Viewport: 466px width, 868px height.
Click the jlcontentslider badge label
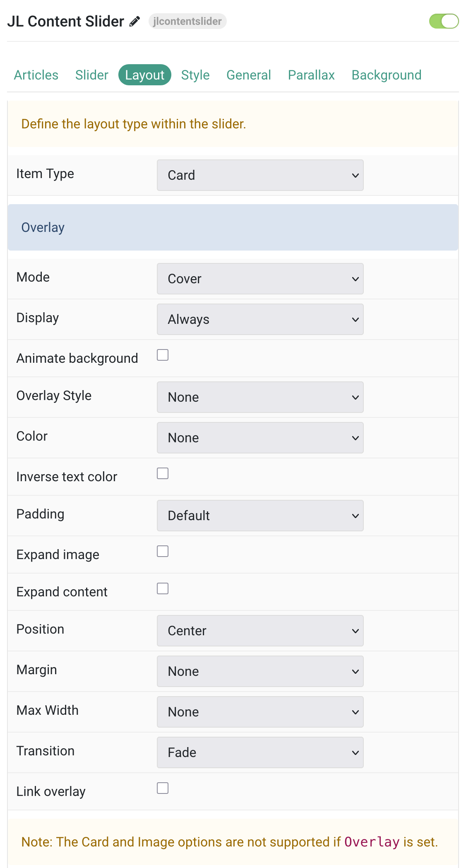coord(187,22)
